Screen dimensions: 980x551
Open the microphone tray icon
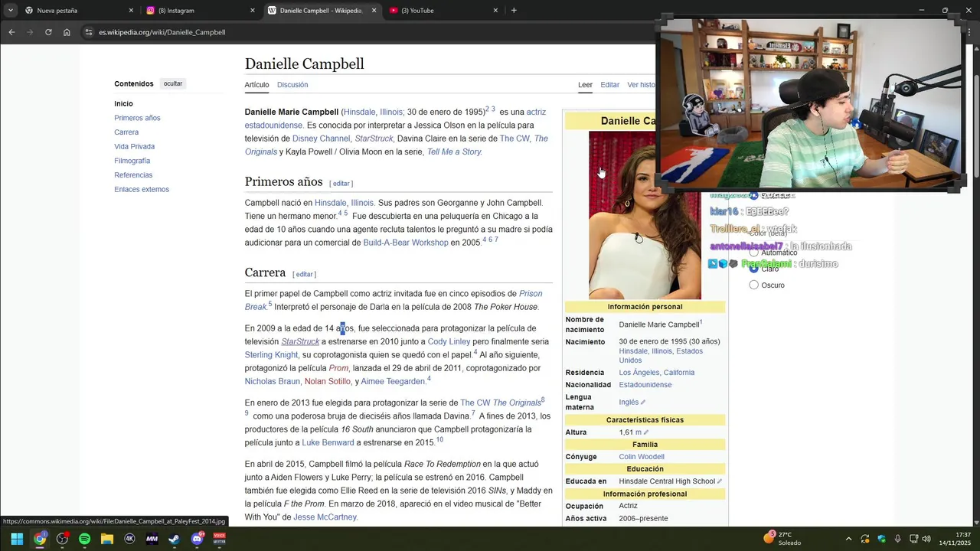pyautogui.click(x=897, y=539)
